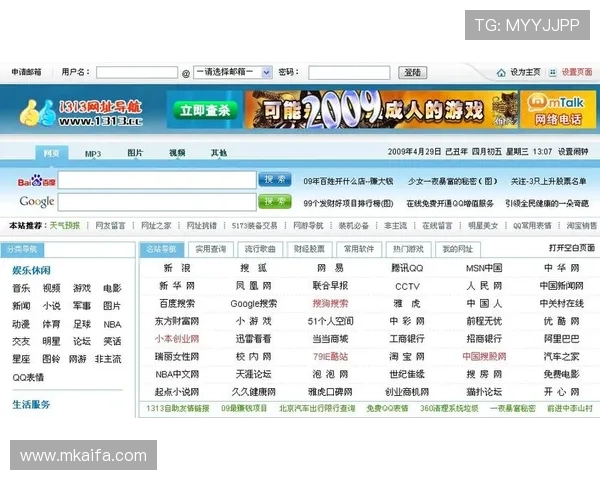Open the 新浪 site link

coord(177,268)
